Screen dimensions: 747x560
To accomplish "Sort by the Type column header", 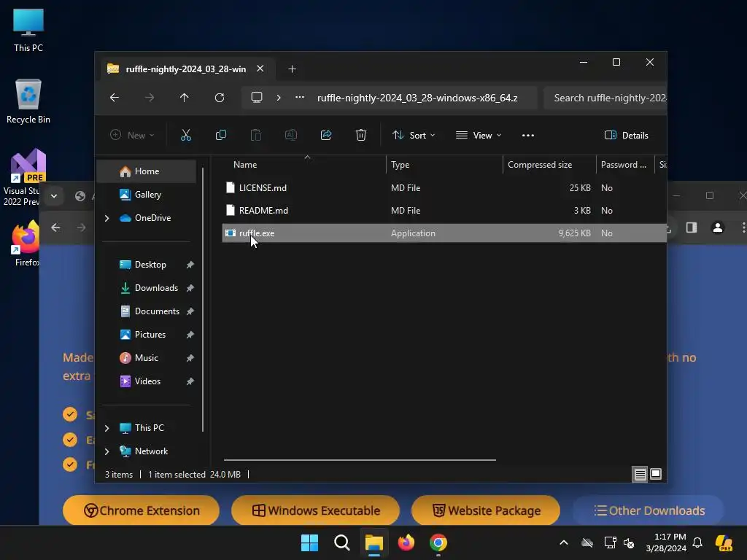I will coord(444,165).
